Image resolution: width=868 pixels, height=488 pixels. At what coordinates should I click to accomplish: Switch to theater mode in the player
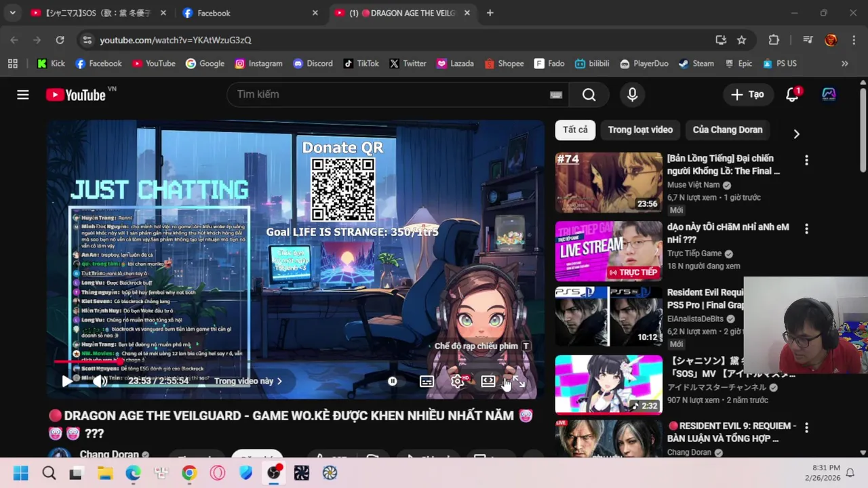coord(488,381)
